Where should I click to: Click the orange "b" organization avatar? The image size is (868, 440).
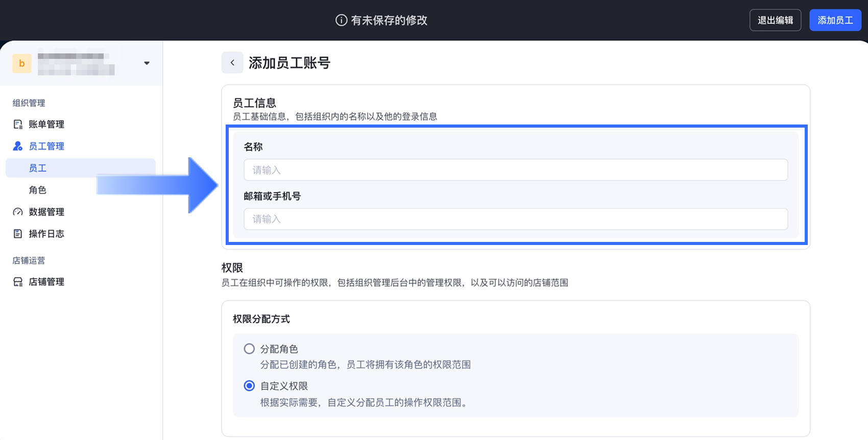coord(22,63)
